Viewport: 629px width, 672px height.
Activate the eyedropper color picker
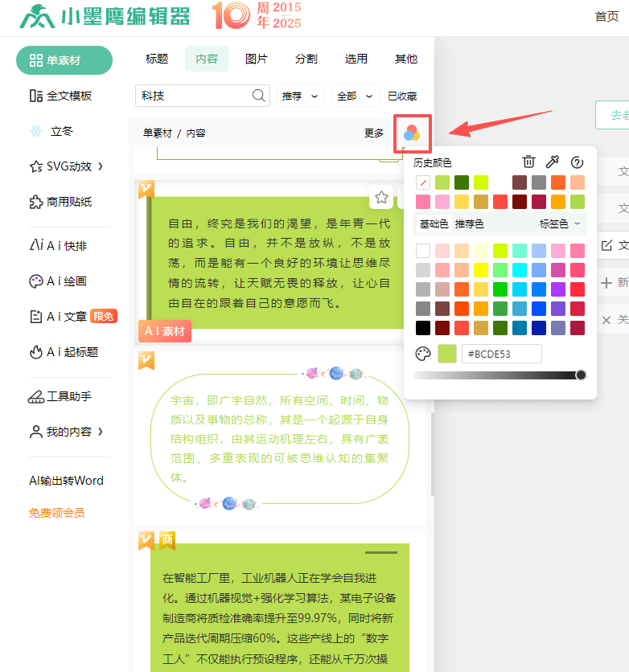coord(553,162)
